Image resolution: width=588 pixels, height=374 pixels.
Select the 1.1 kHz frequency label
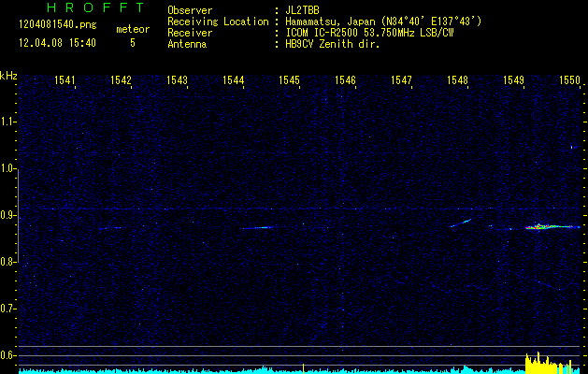pyautogui.click(x=8, y=122)
